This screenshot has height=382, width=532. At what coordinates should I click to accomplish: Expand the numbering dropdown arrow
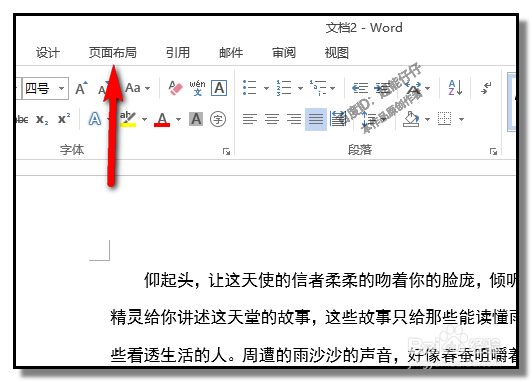300,89
